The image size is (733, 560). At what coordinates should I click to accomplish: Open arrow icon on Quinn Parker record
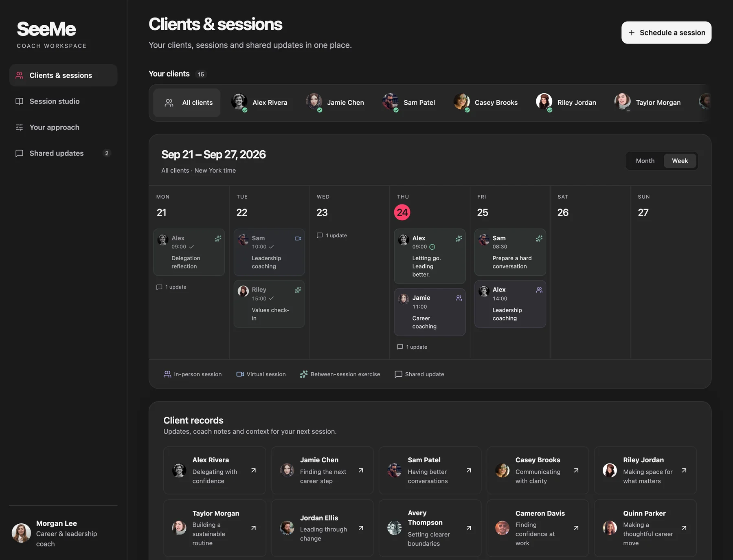684,528
